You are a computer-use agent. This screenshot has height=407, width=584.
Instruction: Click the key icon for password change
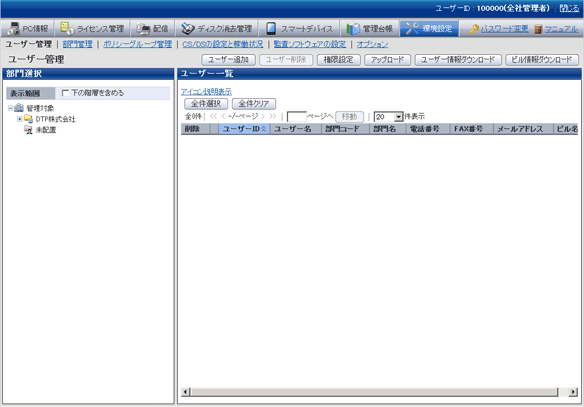[474, 29]
